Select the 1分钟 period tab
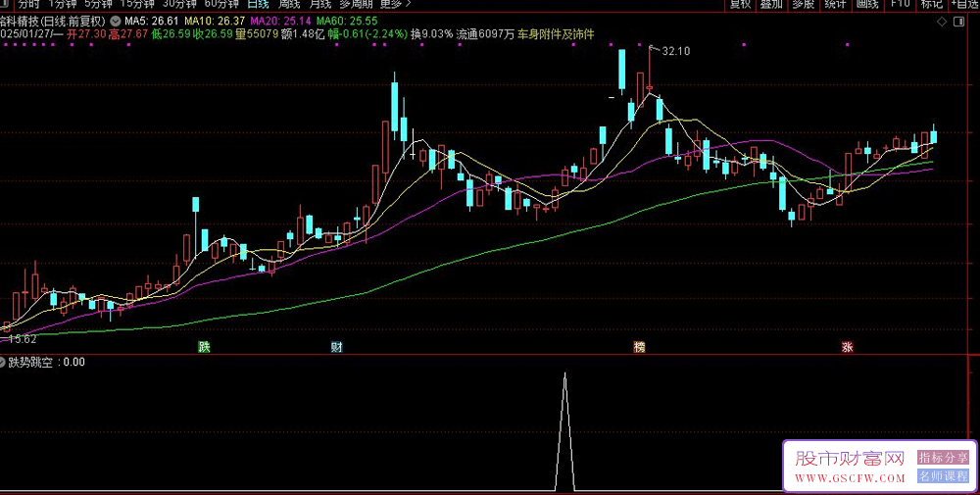Viewport: 980px width, 495px height. (62, 4)
